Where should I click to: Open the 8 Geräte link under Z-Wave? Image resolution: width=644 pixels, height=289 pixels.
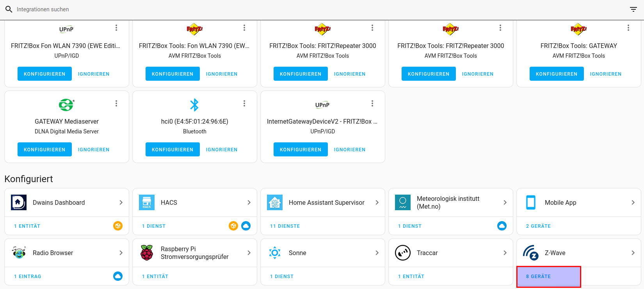(x=538, y=277)
